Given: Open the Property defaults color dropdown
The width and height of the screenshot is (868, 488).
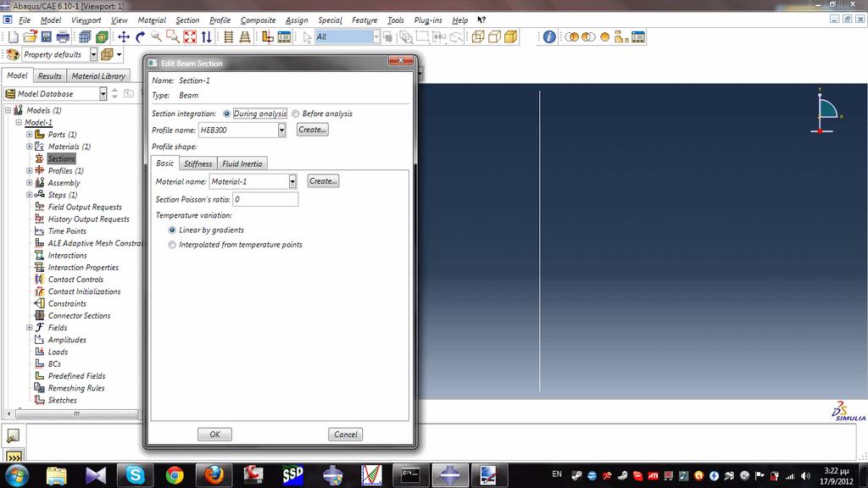Looking at the screenshot, I should pyautogui.click(x=93, y=54).
